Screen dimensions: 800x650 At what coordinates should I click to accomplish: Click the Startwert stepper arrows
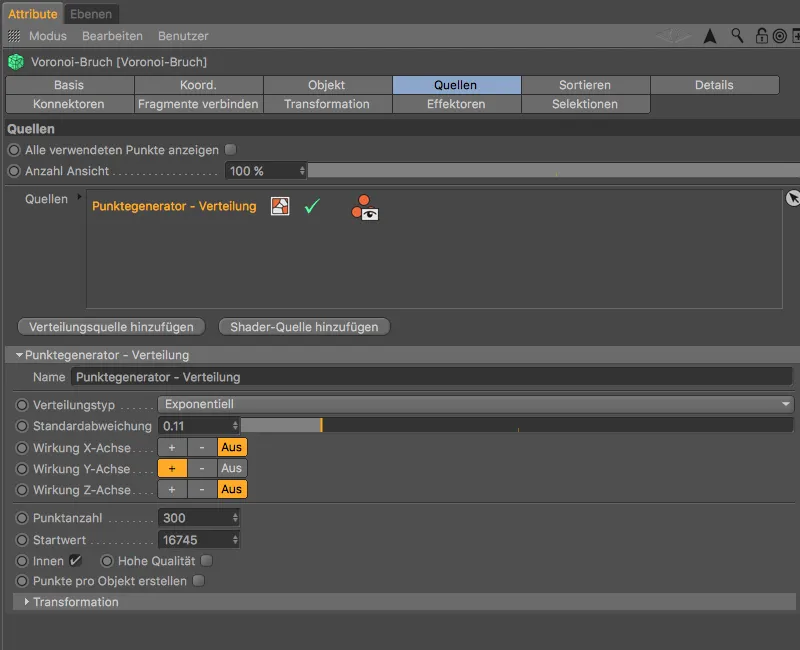click(x=235, y=539)
